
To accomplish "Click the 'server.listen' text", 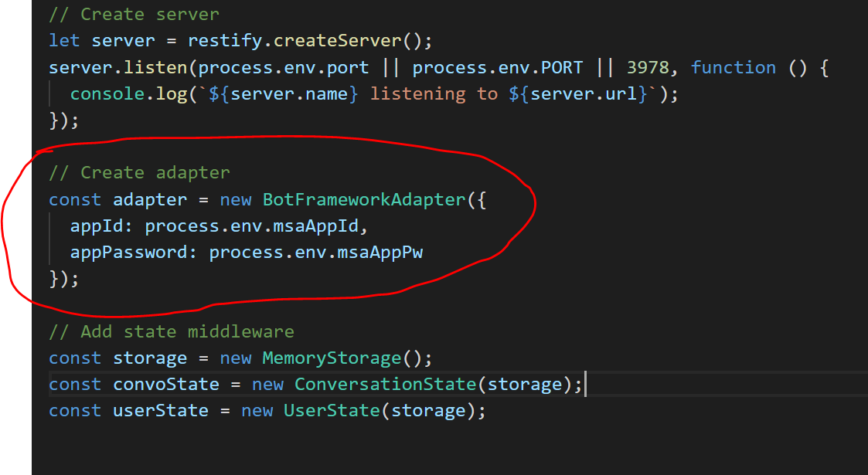I will (x=118, y=67).
